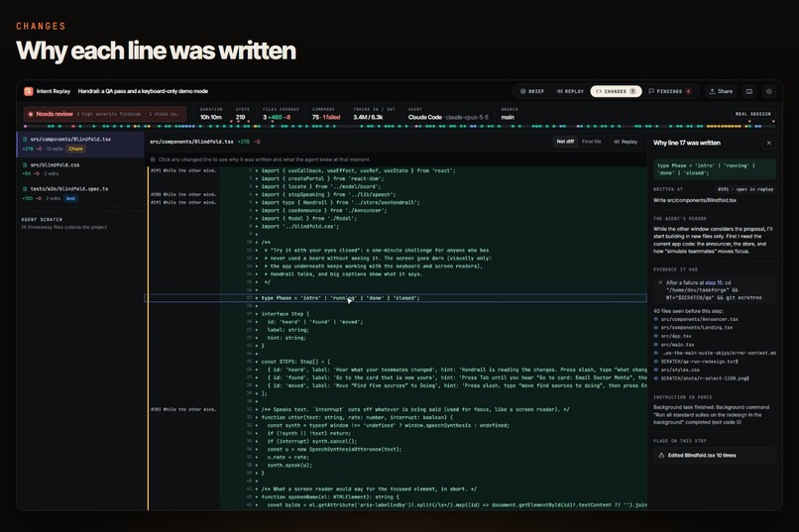799x532 pixels.
Task: Click '#200 While the other wind..' annotation
Action: pos(183,194)
